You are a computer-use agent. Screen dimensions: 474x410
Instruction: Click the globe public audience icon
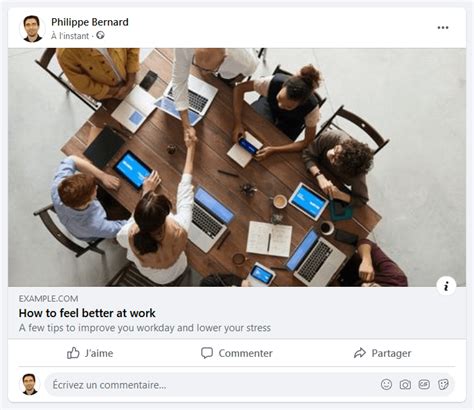click(x=100, y=35)
